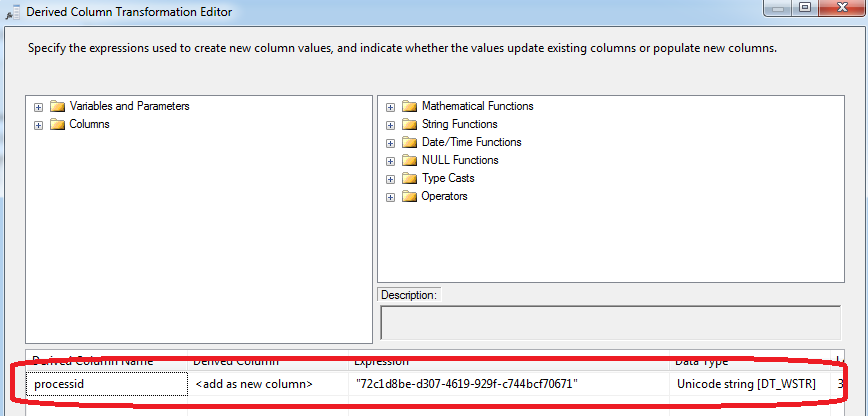Click the Mathematical Functions folder icon
The width and height of the screenshot is (868, 416).
click(x=409, y=106)
